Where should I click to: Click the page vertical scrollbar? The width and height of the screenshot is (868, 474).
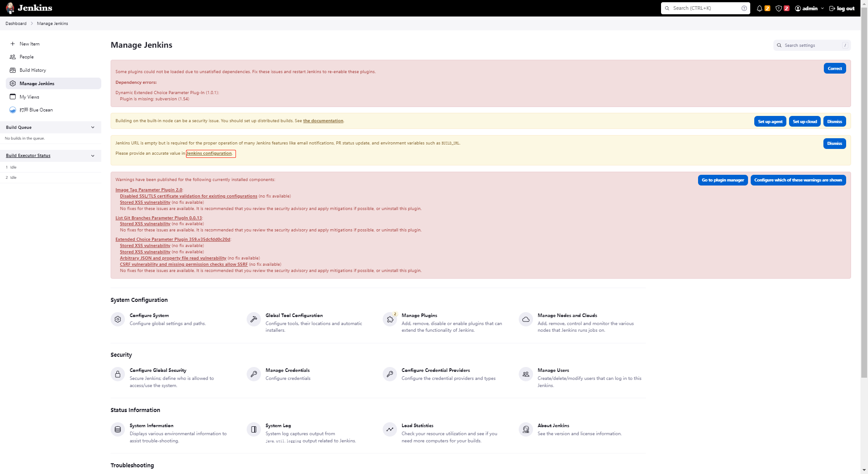(x=864, y=192)
